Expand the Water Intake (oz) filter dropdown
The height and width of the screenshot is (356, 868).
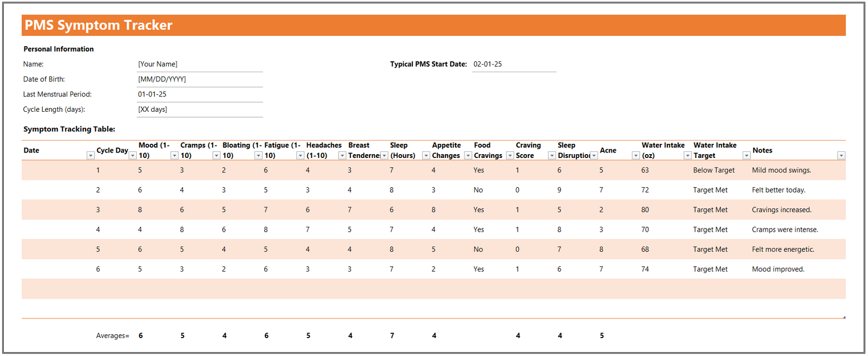click(687, 156)
